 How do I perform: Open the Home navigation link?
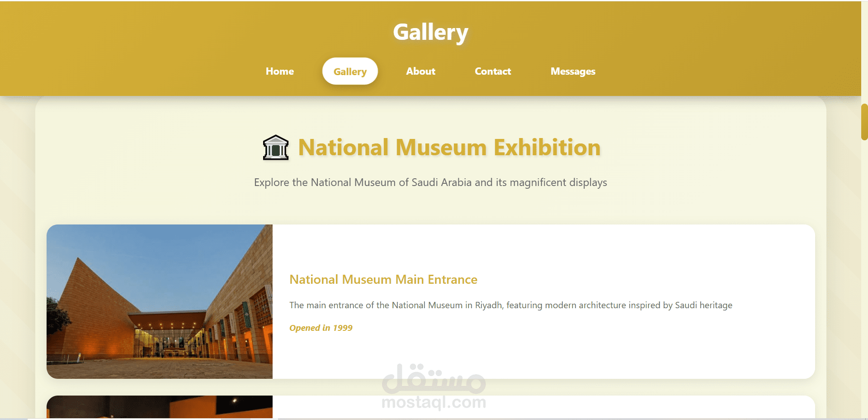279,72
